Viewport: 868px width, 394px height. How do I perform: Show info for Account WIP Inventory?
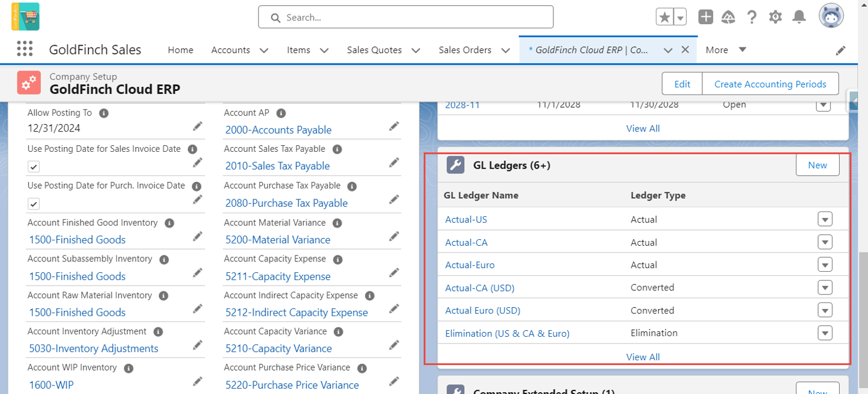click(128, 367)
